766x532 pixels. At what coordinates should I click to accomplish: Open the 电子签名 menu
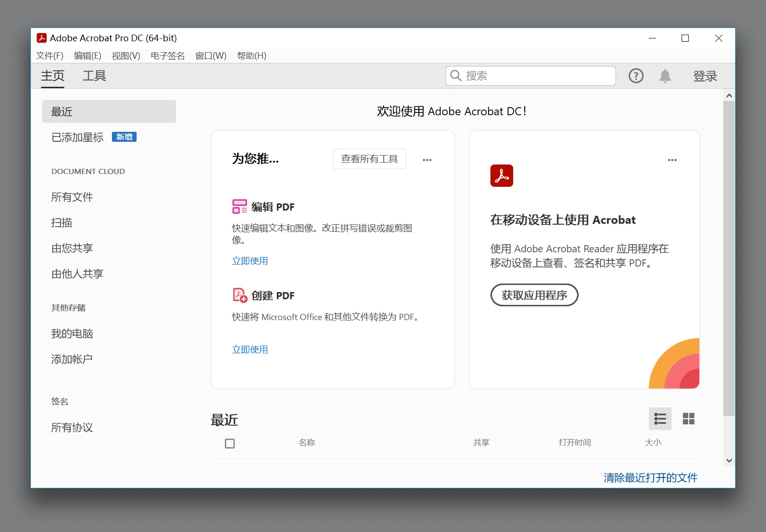pos(167,56)
